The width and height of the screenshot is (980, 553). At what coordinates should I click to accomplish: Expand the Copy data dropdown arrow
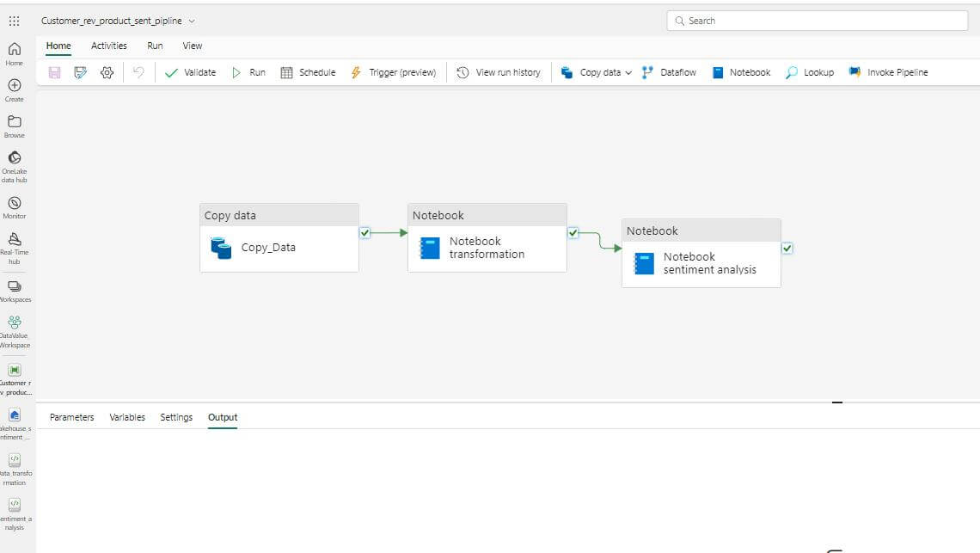point(628,72)
